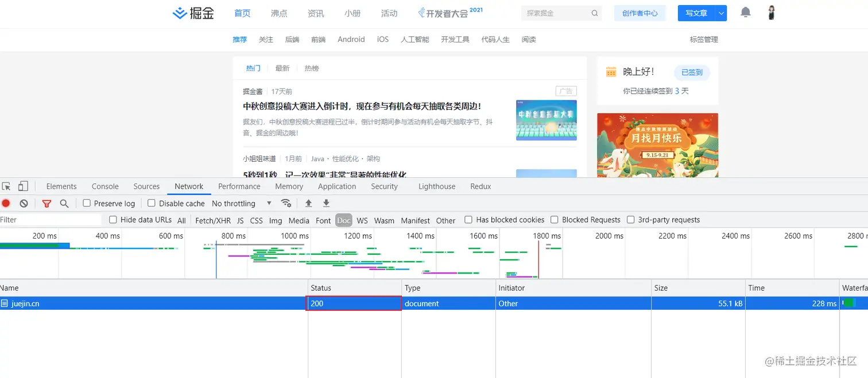Click the search magnifier in the Juejin search box

click(x=595, y=13)
